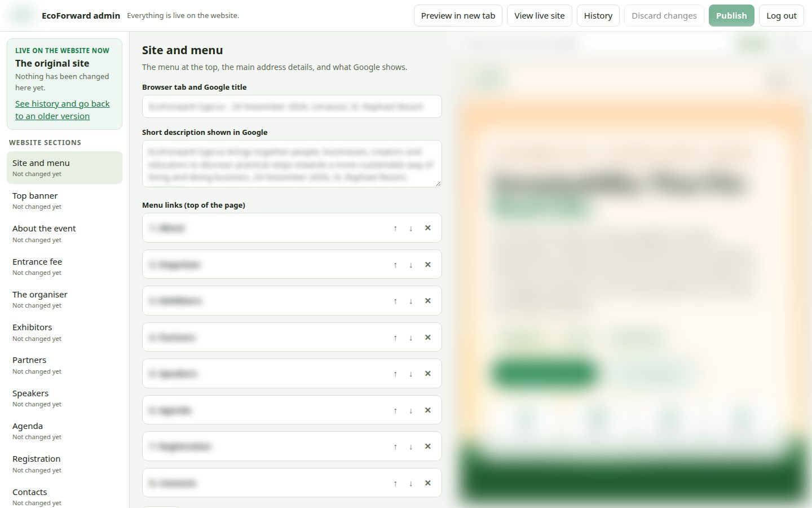This screenshot has height=508, width=812.
Task: Move the fifth menu link down
Action: click(x=411, y=374)
